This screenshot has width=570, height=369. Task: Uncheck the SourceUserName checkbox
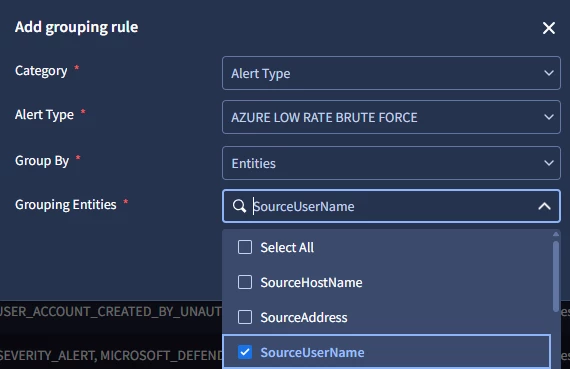coord(245,352)
